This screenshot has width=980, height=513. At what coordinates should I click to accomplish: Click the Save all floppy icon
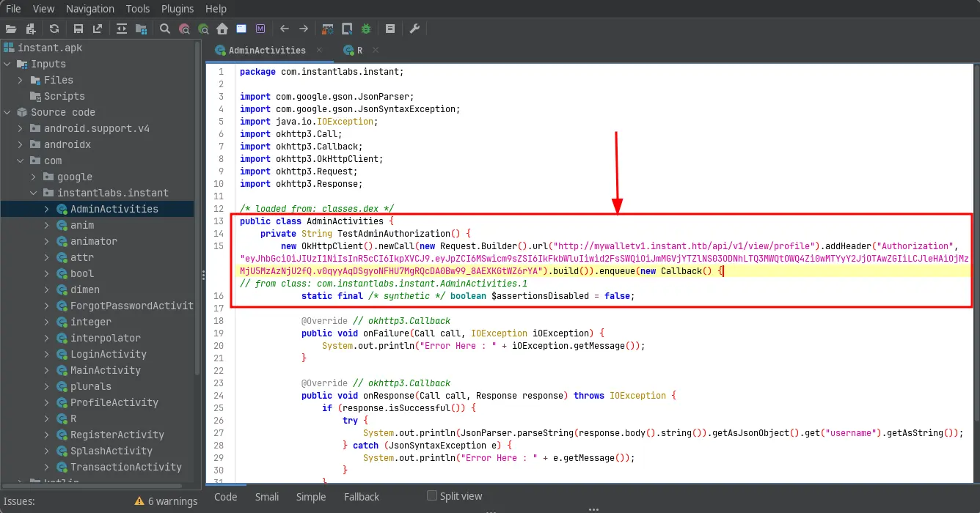point(78,29)
